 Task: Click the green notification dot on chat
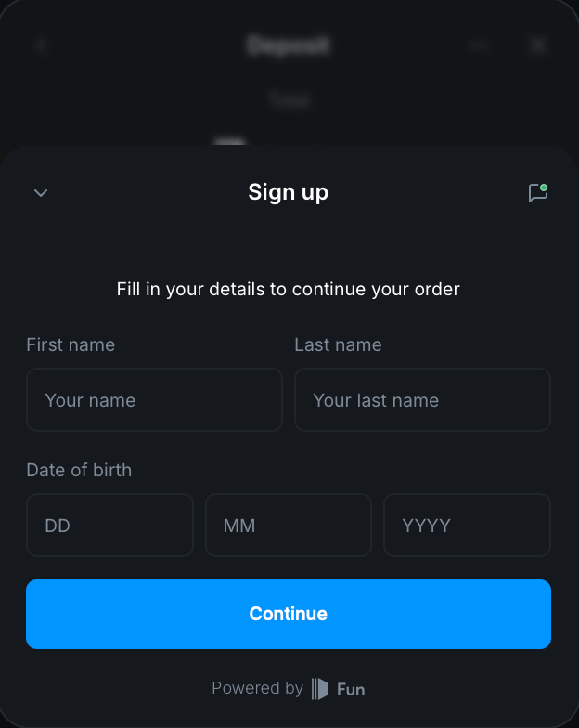(544, 188)
